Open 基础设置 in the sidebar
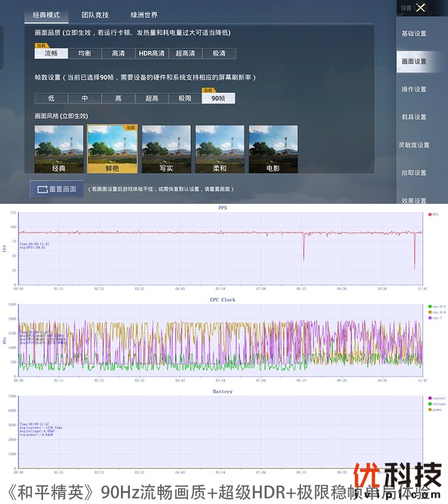The image size is (448, 504). point(414,34)
